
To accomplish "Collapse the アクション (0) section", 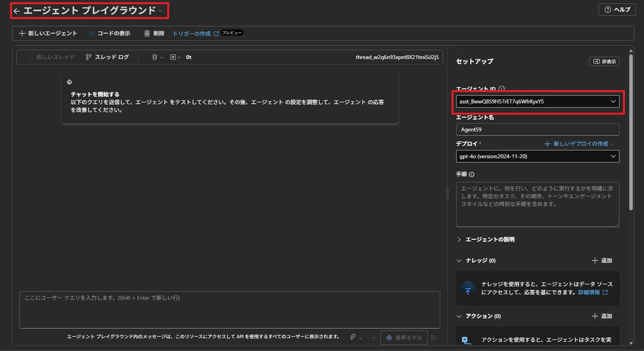I will (x=479, y=316).
